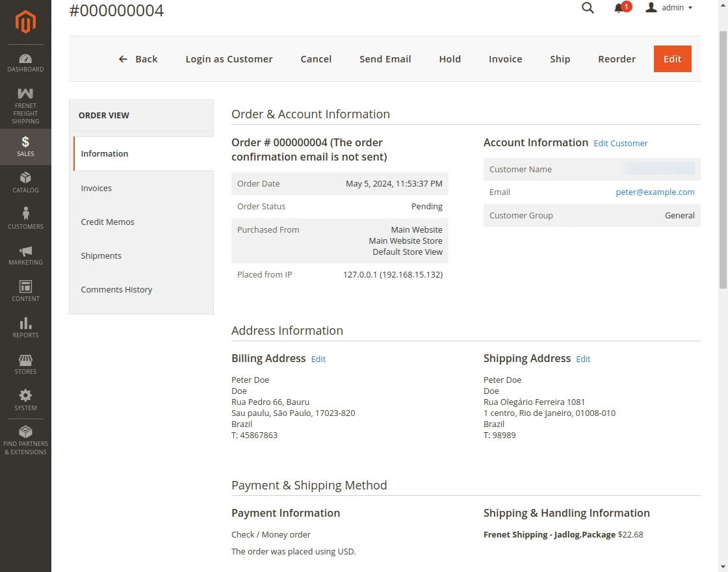Expand the admin account dropdown
This screenshot has width=728, height=572.
pyautogui.click(x=669, y=8)
